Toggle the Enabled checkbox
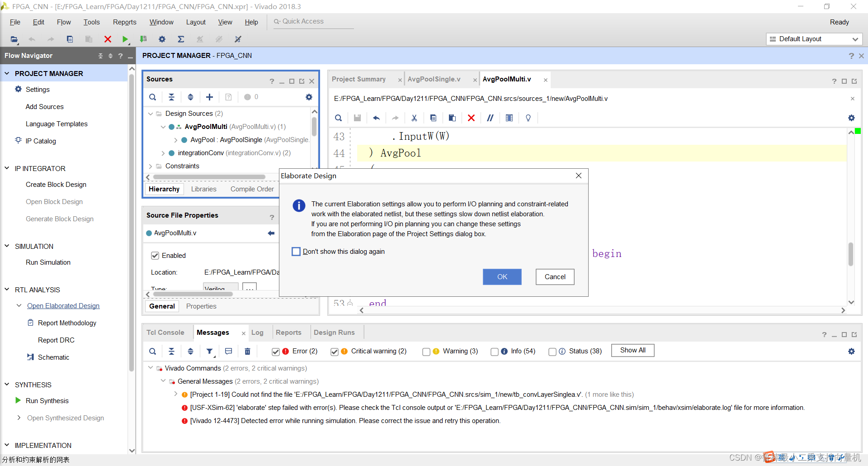This screenshot has width=868, height=466. click(x=155, y=256)
